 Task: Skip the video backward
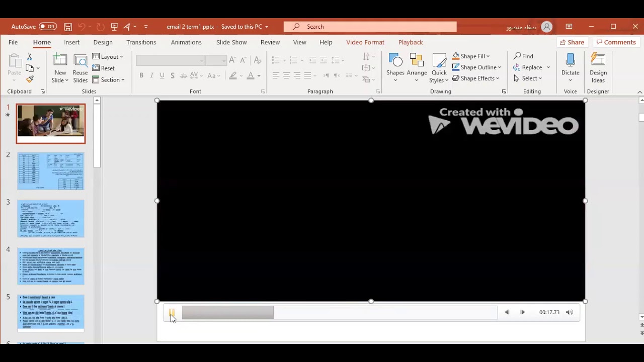(507, 312)
